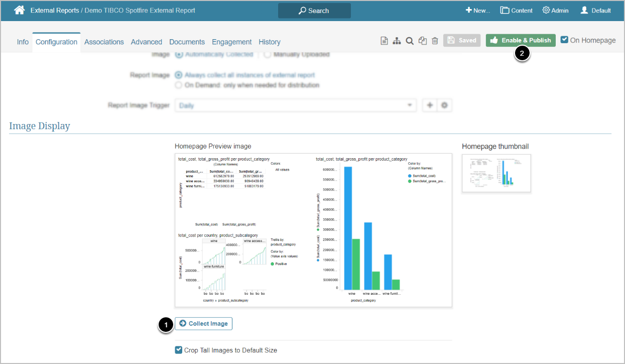Open the document page icon in toolbar

pyautogui.click(x=384, y=41)
